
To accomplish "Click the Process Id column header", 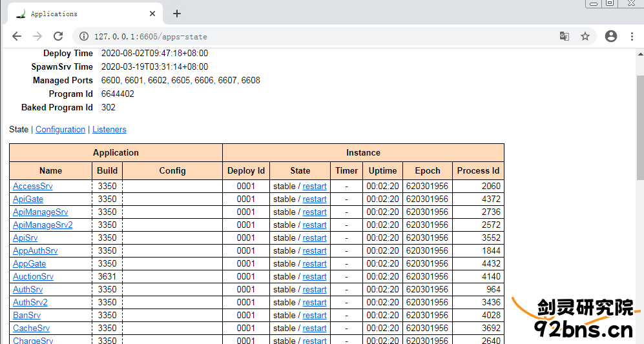I will 478,171.
